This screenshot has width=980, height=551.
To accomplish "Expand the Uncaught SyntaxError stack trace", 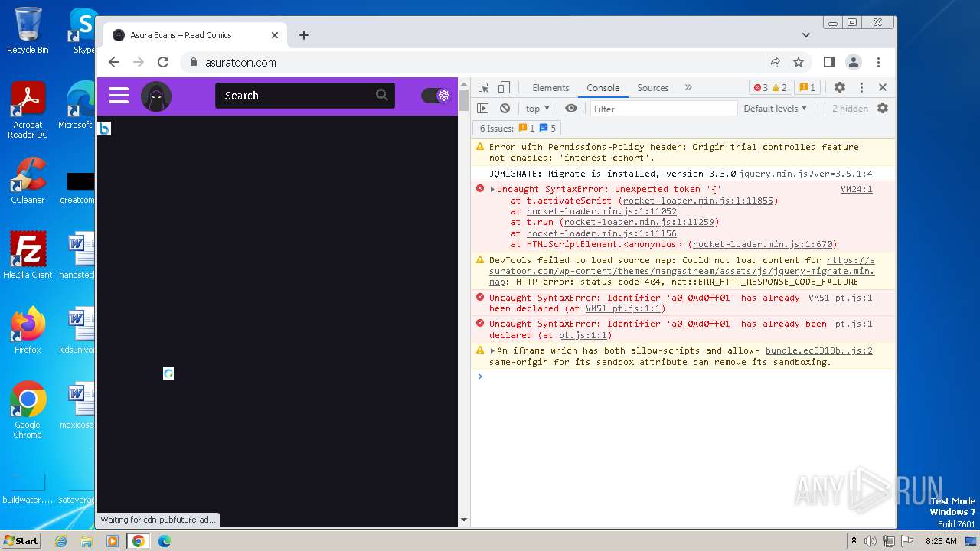I will (492, 189).
